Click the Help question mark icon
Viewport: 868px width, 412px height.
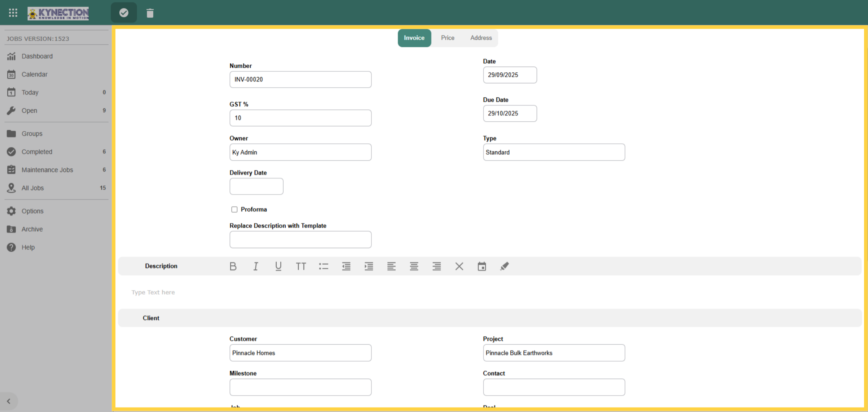click(11, 247)
